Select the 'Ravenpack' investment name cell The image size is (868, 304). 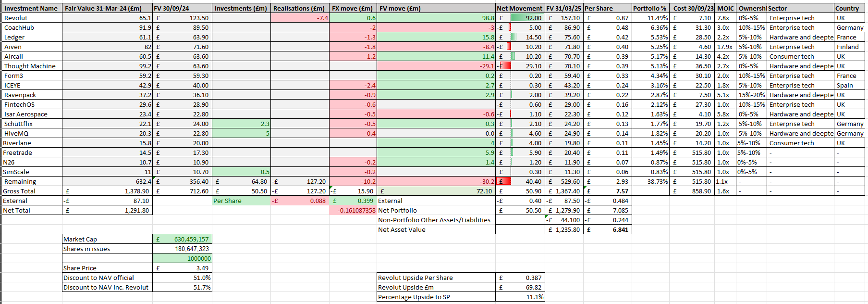coord(32,95)
